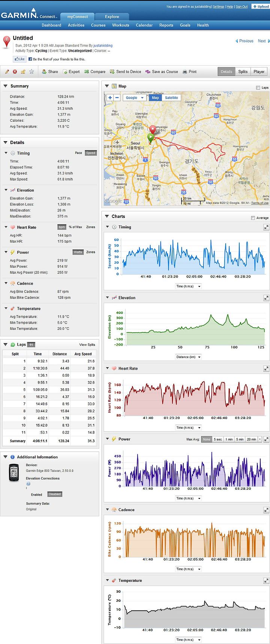Open Timing chart Time (h:m:s) dropdown
Screen dimensions: 270x644
pyautogui.click(x=189, y=286)
